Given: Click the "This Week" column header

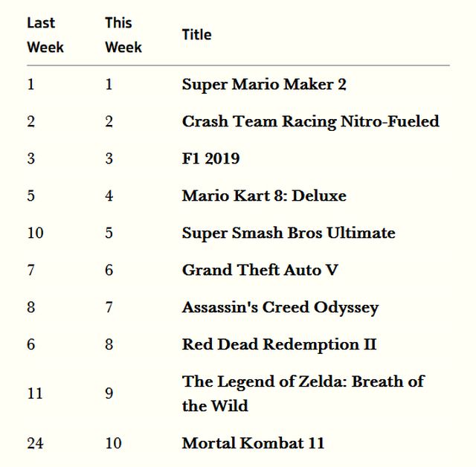Looking at the screenshot, I should (123, 35).
